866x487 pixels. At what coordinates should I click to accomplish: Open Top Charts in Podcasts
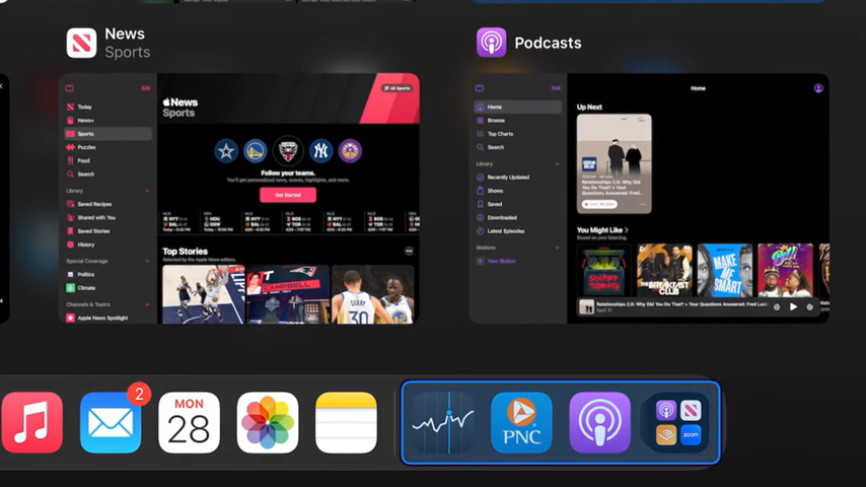coord(518,134)
